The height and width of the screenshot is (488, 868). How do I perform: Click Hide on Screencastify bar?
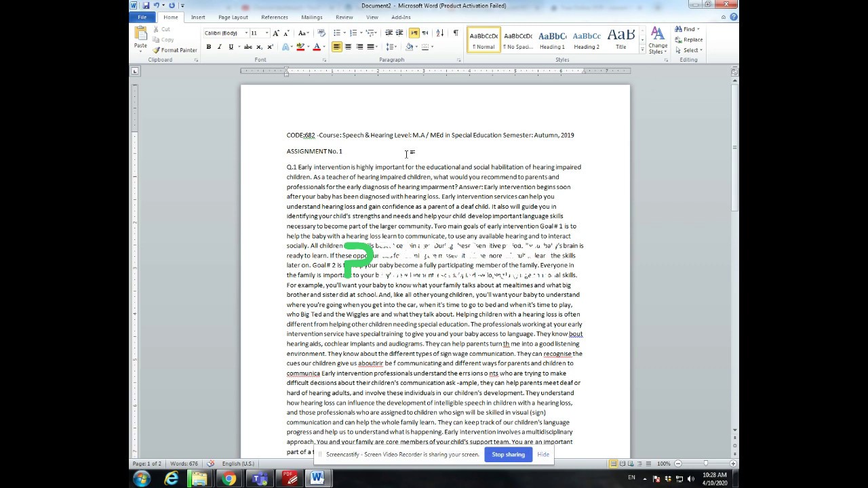pyautogui.click(x=543, y=455)
